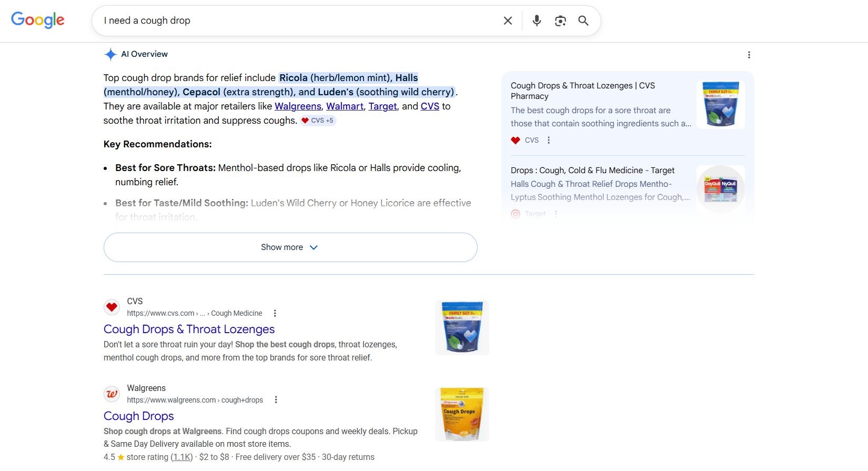This screenshot has height=471, width=868.
Task: Open the Target link in AI Overview
Action: [x=382, y=106]
